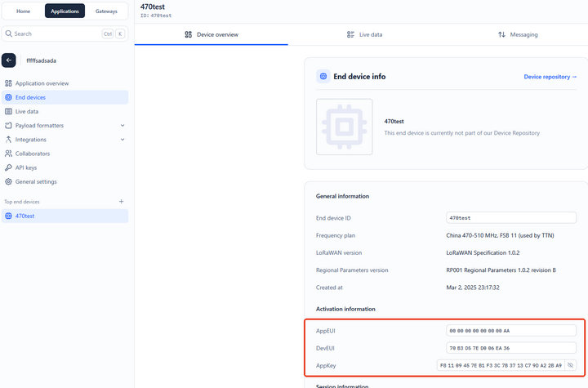588x388 pixels.
Task: Open General settings page
Action: (36, 181)
